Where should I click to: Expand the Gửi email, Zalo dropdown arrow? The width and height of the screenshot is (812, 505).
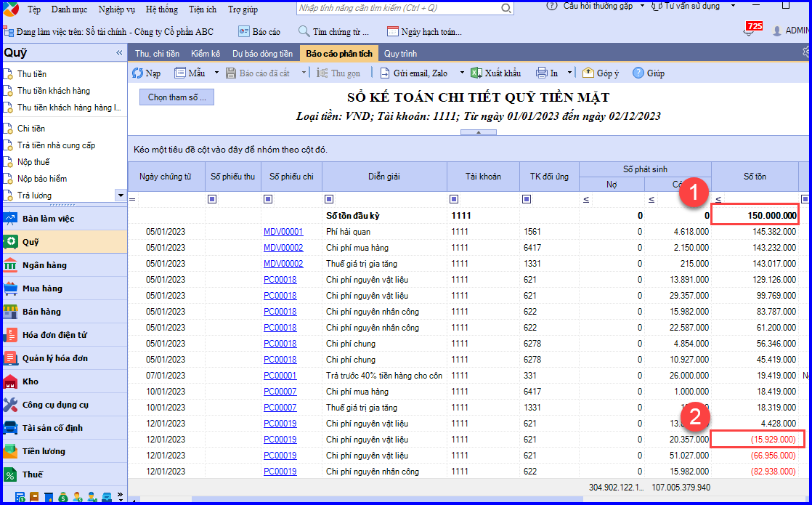coord(462,73)
